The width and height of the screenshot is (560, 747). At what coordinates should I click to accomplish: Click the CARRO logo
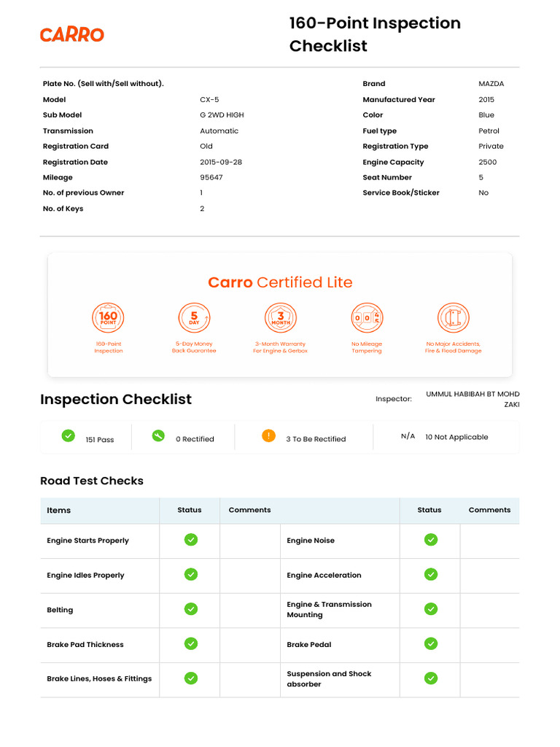tap(72, 35)
